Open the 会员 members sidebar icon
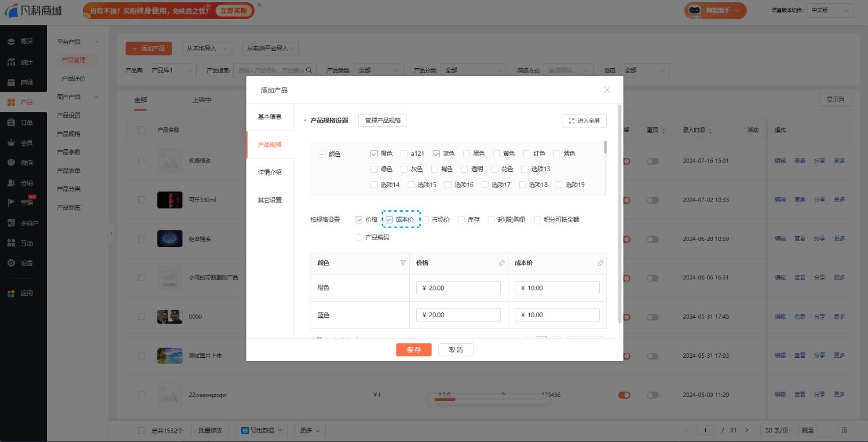The height and width of the screenshot is (442, 868). (x=11, y=143)
